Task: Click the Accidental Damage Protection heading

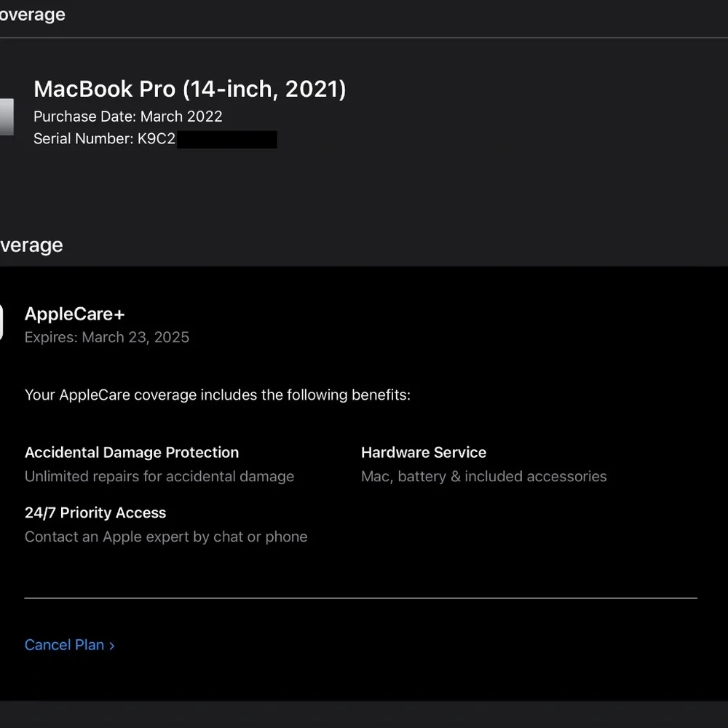Action: click(132, 452)
